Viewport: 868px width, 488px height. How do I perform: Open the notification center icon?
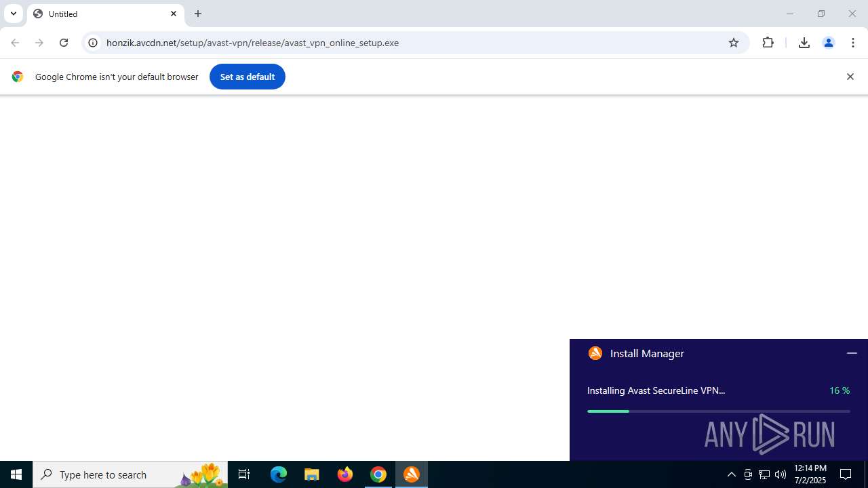pyautogui.click(x=846, y=474)
